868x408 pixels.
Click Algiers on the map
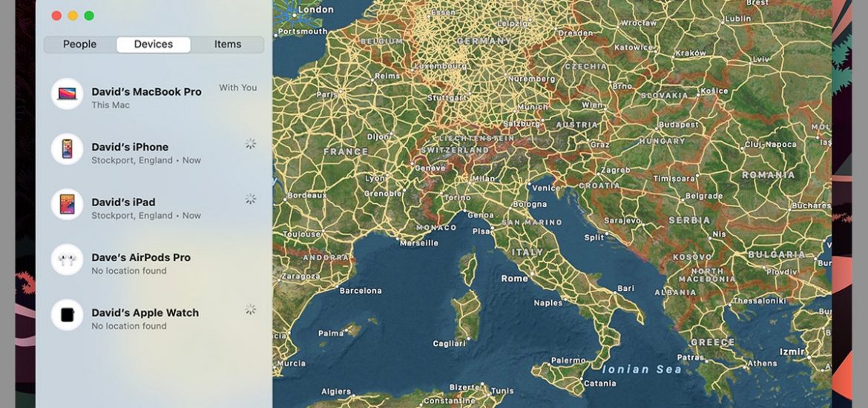pyautogui.click(x=336, y=392)
